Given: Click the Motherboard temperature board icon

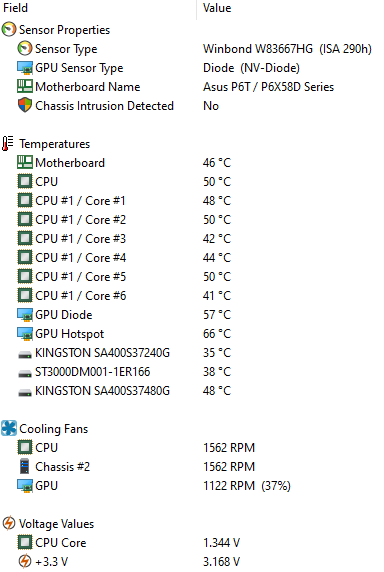Looking at the screenshot, I should [25, 162].
